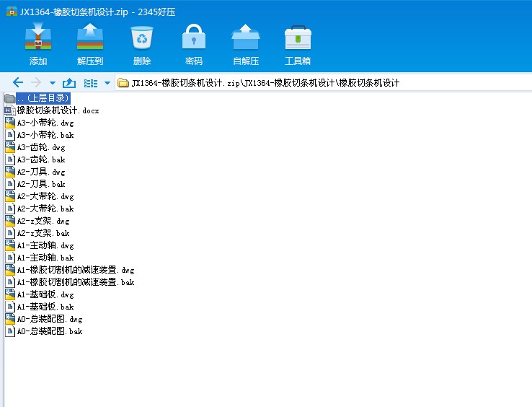Screen dimensions: 532x407
Task: Click the DWG icon beside A2-刀具.dwg
Action: 10,172
